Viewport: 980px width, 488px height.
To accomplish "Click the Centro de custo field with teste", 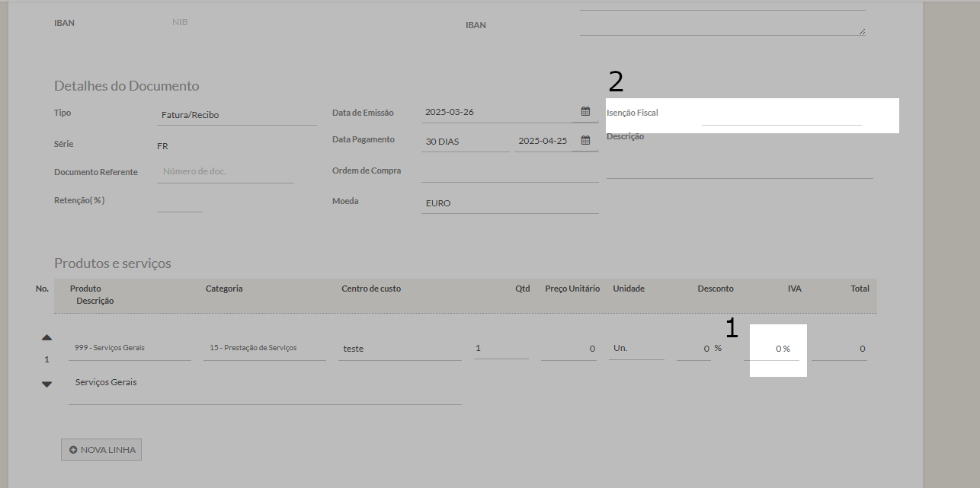I will coord(400,349).
